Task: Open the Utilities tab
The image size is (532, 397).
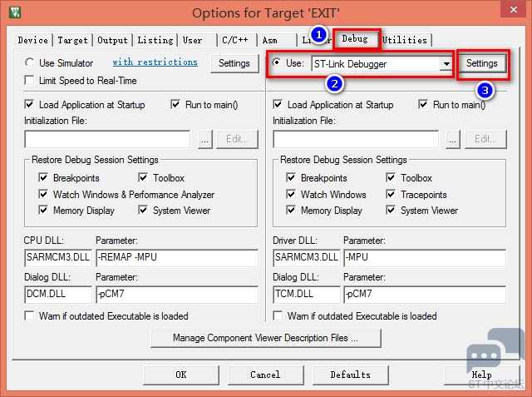Action: [x=405, y=40]
